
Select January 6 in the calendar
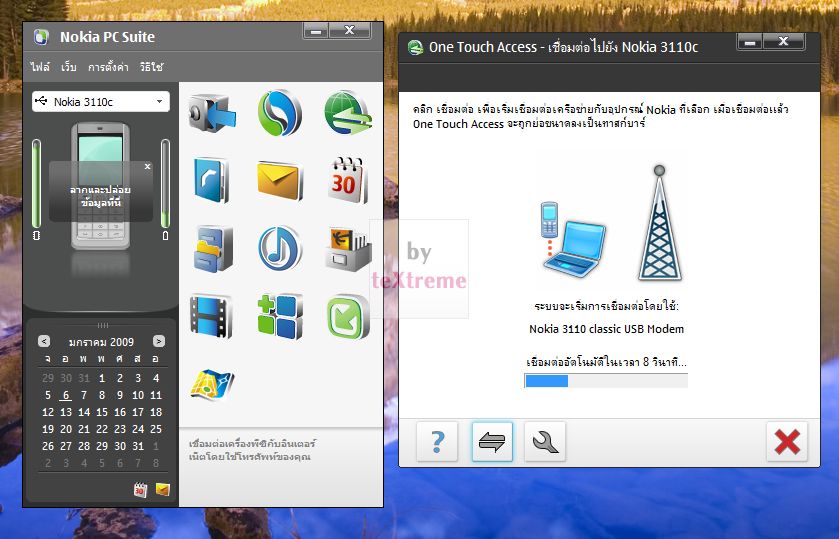66,395
